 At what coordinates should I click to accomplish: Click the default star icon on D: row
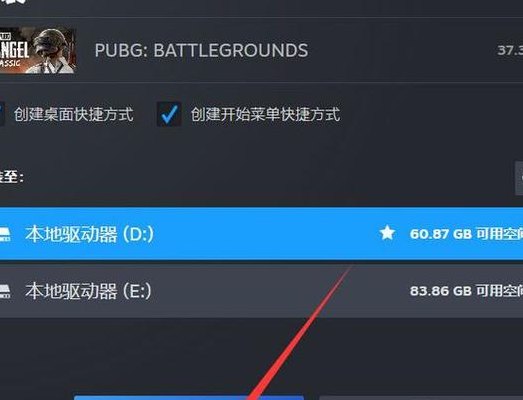387,233
